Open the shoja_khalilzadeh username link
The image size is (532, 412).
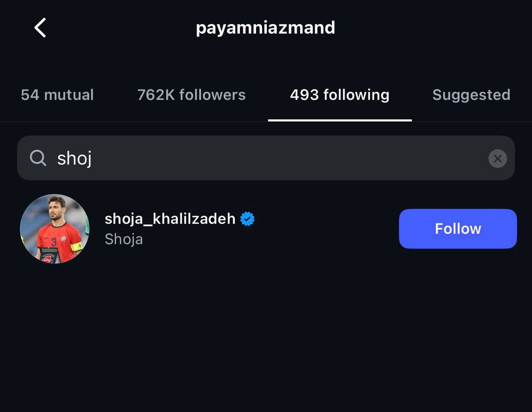[170, 219]
